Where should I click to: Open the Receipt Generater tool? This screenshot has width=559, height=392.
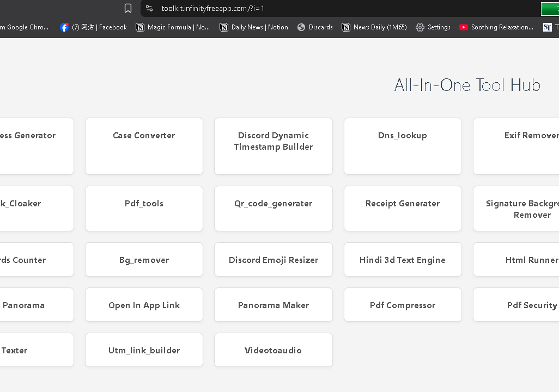pos(403,209)
